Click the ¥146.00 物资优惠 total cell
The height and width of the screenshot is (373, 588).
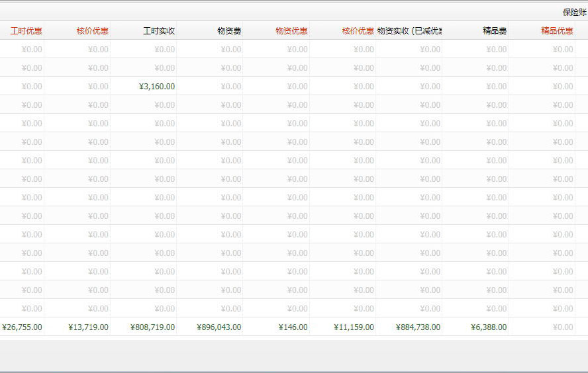(x=293, y=327)
